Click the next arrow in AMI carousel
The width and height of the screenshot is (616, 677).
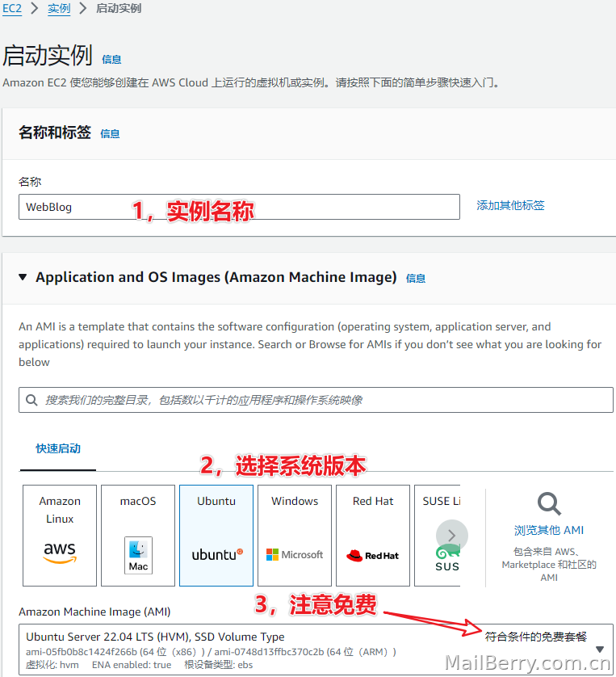(x=452, y=536)
